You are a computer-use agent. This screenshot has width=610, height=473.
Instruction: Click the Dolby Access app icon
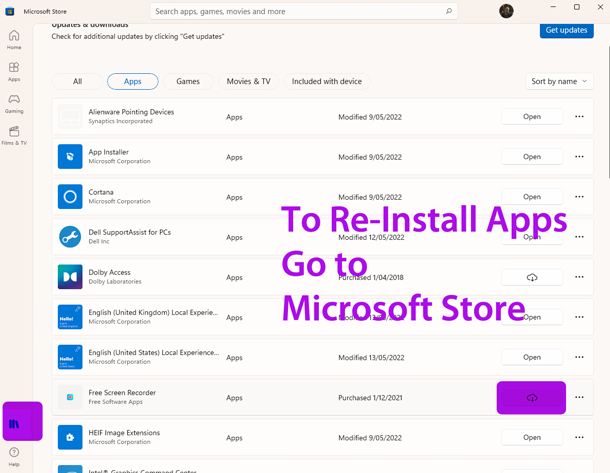(70, 277)
